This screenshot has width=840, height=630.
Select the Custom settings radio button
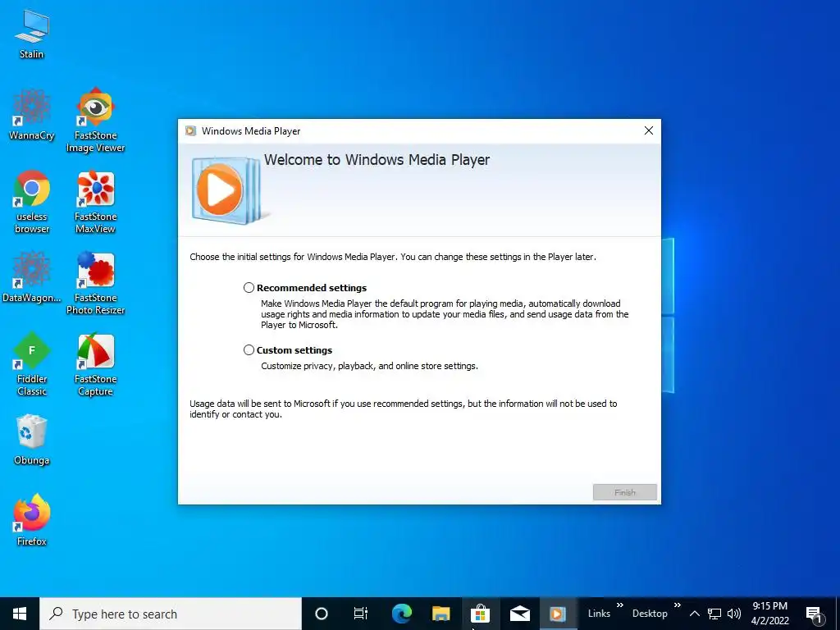(249, 349)
